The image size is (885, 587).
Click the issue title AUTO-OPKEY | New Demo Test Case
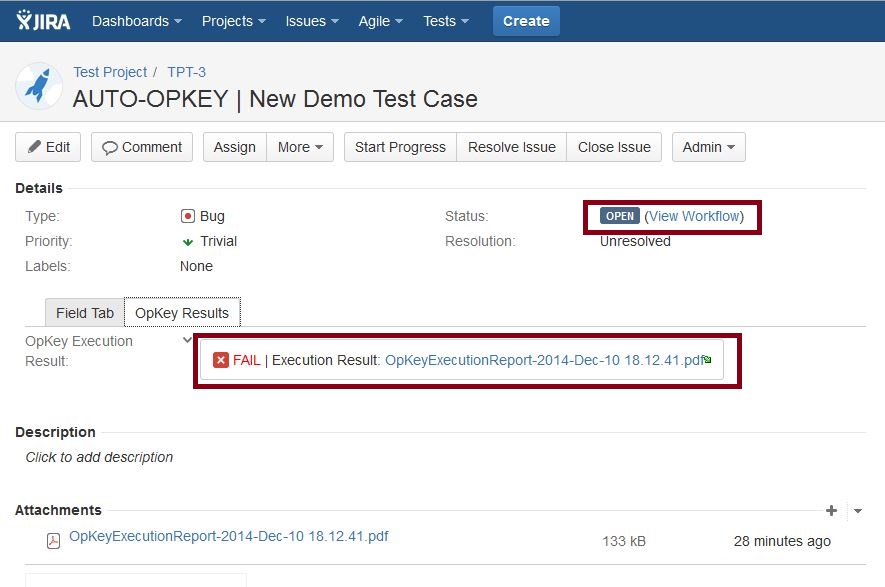[275, 99]
